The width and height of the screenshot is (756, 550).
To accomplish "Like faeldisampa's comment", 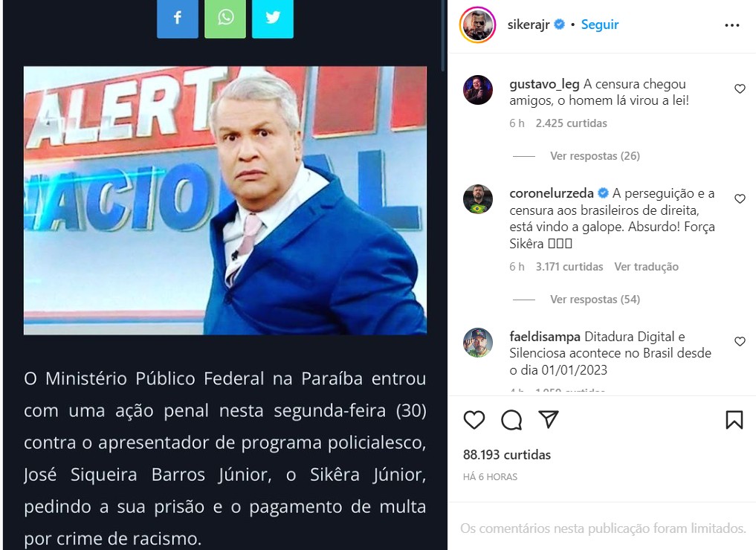I will point(740,341).
